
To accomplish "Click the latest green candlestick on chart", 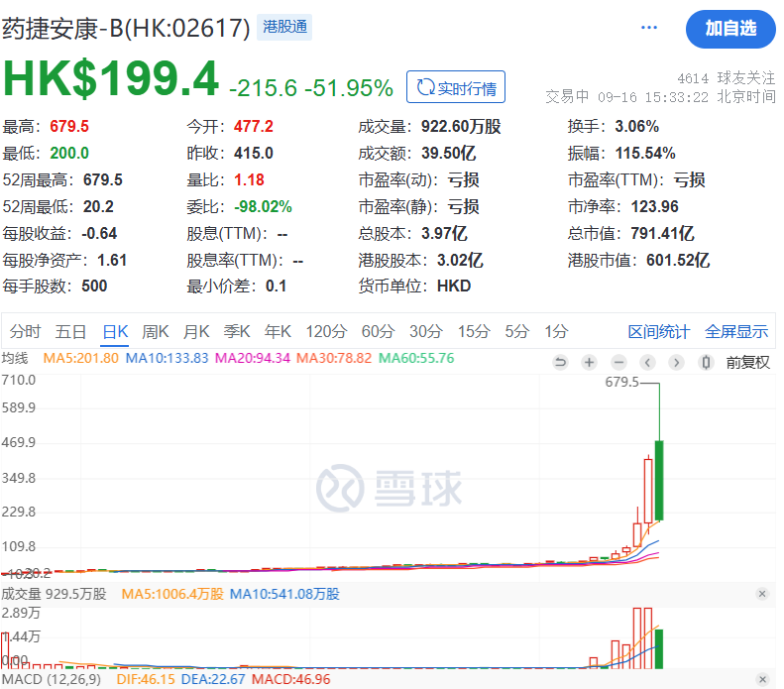I will point(659,480).
